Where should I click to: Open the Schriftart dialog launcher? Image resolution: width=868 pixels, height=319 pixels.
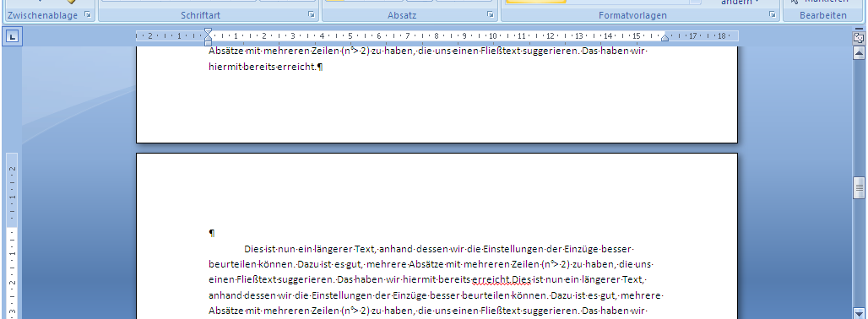(312, 15)
